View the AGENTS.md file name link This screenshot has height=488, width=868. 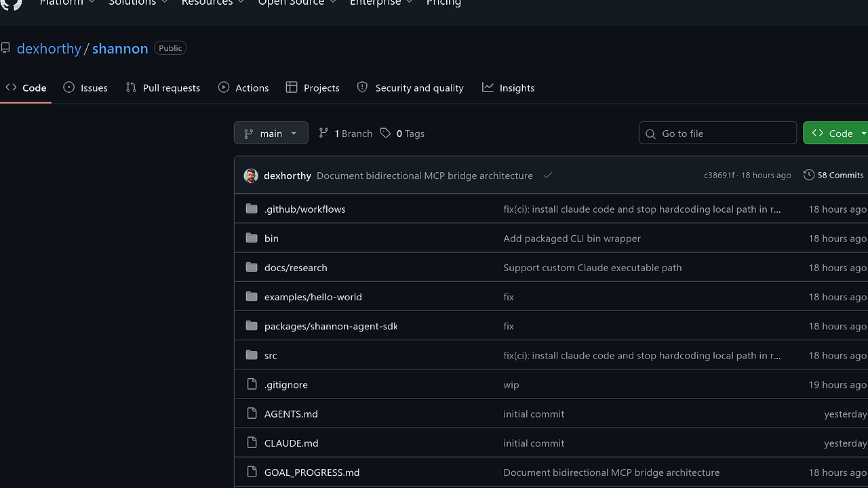click(291, 413)
